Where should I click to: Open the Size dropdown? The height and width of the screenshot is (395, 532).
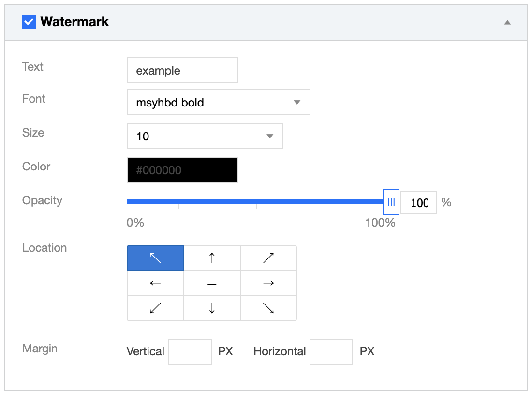[205, 136]
